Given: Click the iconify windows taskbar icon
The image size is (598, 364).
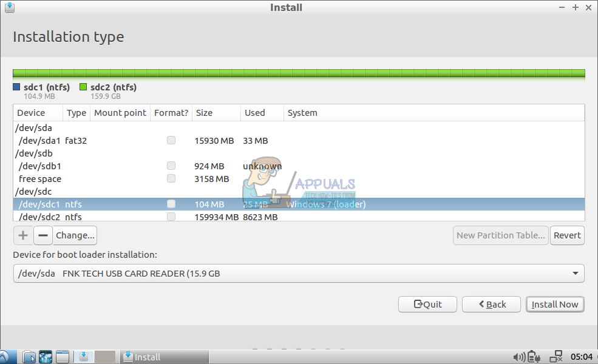Looking at the screenshot, I should (x=63, y=357).
